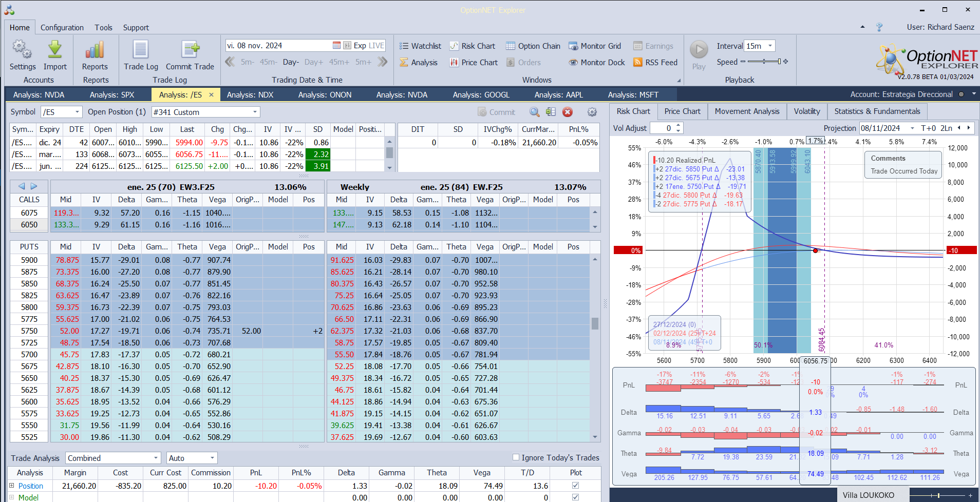Screen dimensions: 980x502
Task: Switch to the Analysis: SPX tab
Action: click(x=112, y=95)
